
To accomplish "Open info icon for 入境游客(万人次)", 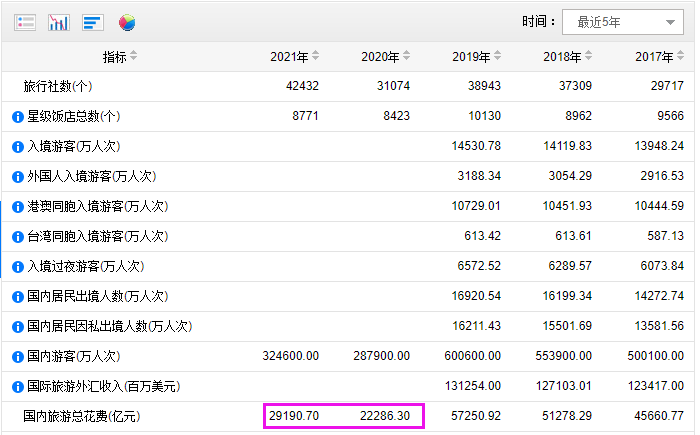I will 17,147.
